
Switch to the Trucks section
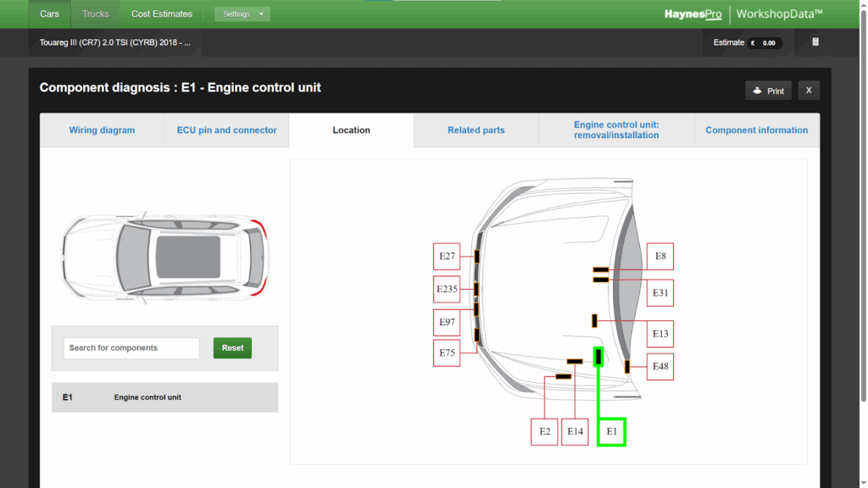[x=95, y=14]
